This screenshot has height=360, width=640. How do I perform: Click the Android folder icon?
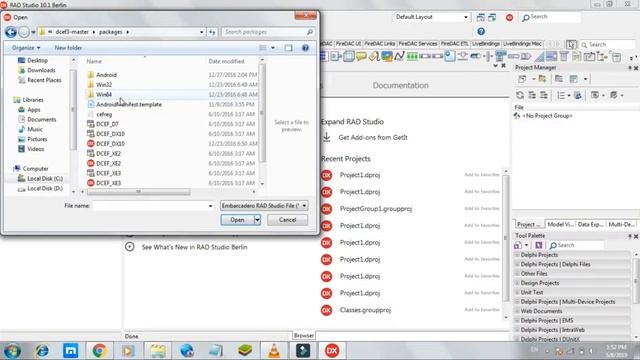pyautogui.click(x=91, y=75)
